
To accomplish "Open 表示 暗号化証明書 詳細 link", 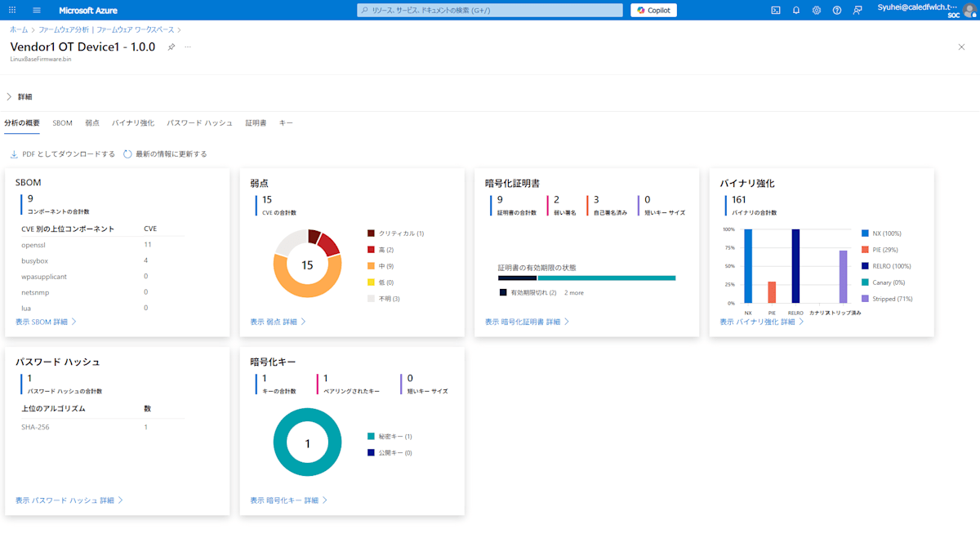I will (527, 322).
